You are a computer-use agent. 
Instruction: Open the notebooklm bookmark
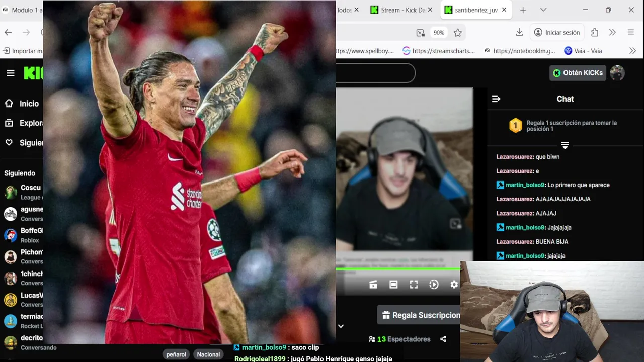[x=520, y=51]
